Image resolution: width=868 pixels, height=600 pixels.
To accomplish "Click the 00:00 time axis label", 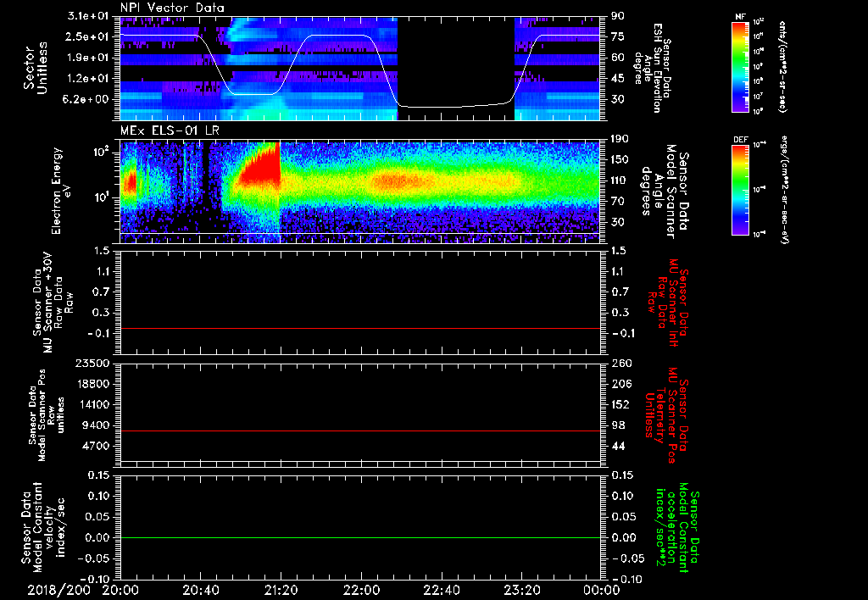I will tap(601, 590).
